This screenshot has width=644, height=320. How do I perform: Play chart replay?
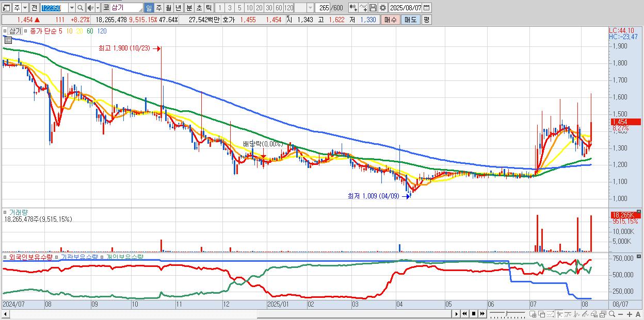coord(457,314)
